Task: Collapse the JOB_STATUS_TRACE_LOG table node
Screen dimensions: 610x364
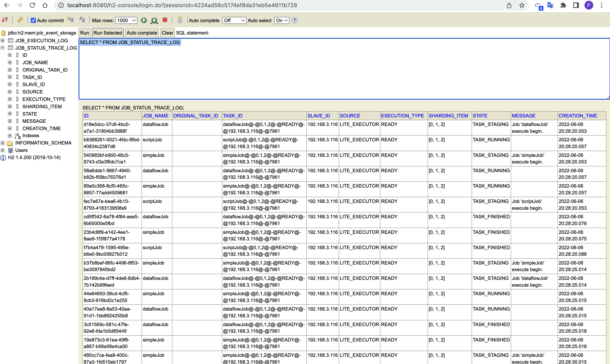Action: tap(3, 48)
